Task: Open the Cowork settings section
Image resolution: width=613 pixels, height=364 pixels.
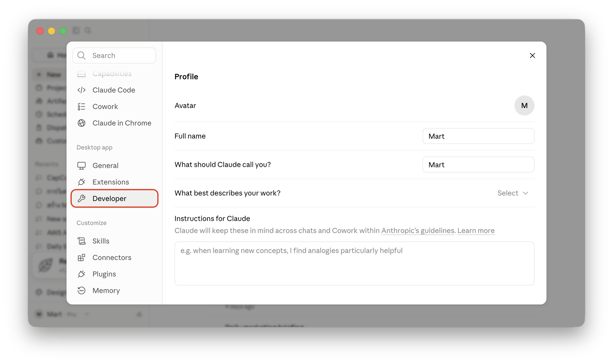Action: [x=114, y=106]
